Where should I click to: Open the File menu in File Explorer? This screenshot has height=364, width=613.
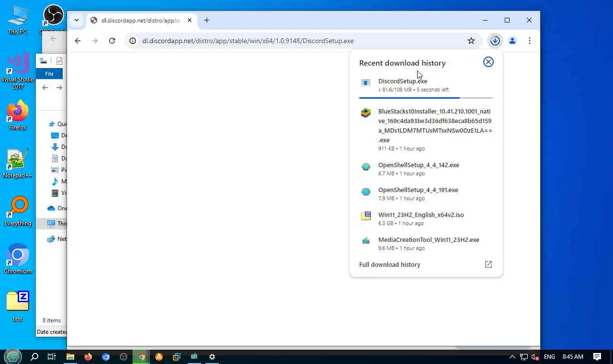[49, 74]
